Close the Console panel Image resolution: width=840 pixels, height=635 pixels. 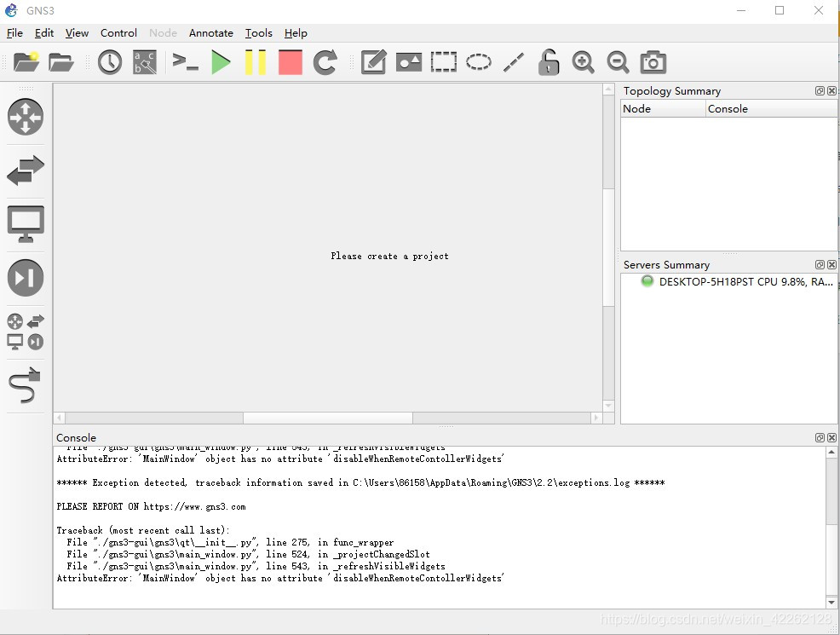pos(831,438)
